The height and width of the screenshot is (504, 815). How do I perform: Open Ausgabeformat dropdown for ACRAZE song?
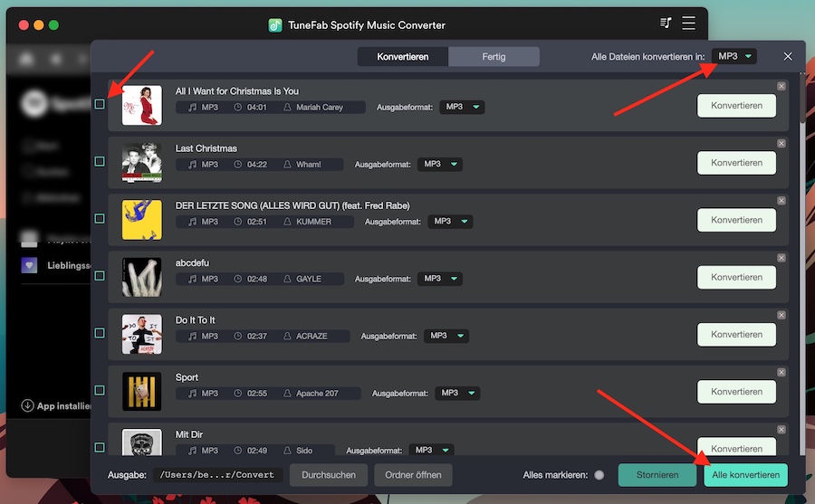[x=446, y=336]
